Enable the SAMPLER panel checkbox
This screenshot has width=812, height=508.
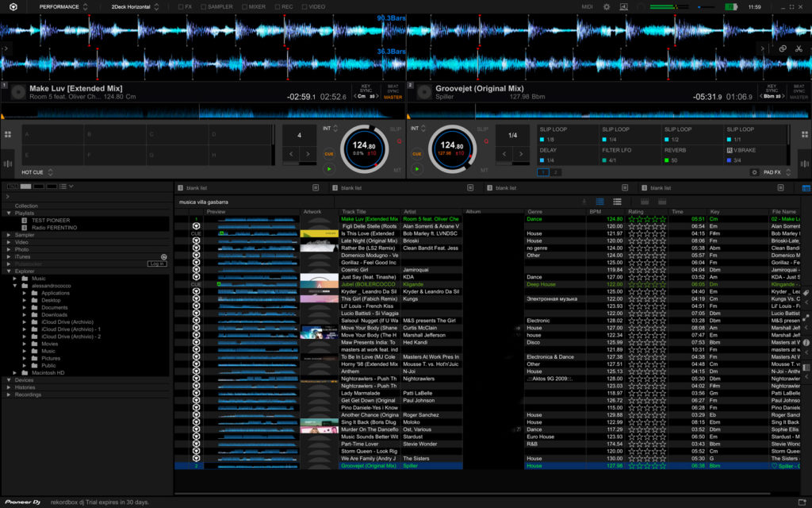[x=203, y=6]
